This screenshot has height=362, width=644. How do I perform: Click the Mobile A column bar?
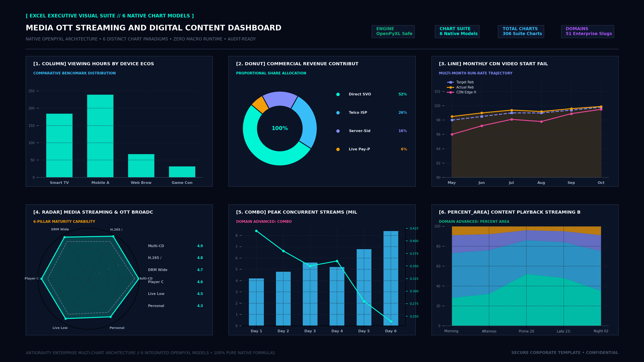pos(100,136)
